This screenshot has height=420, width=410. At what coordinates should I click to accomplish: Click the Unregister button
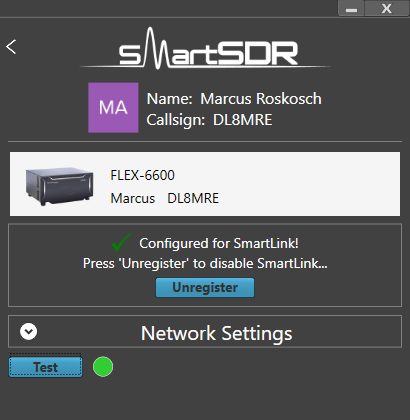click(205, 287)
